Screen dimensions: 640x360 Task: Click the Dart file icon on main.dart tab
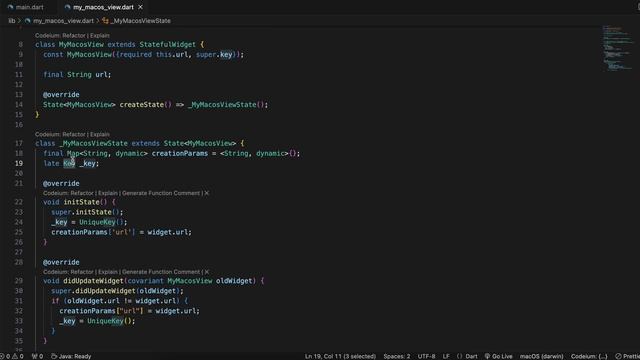click(10, 7)
